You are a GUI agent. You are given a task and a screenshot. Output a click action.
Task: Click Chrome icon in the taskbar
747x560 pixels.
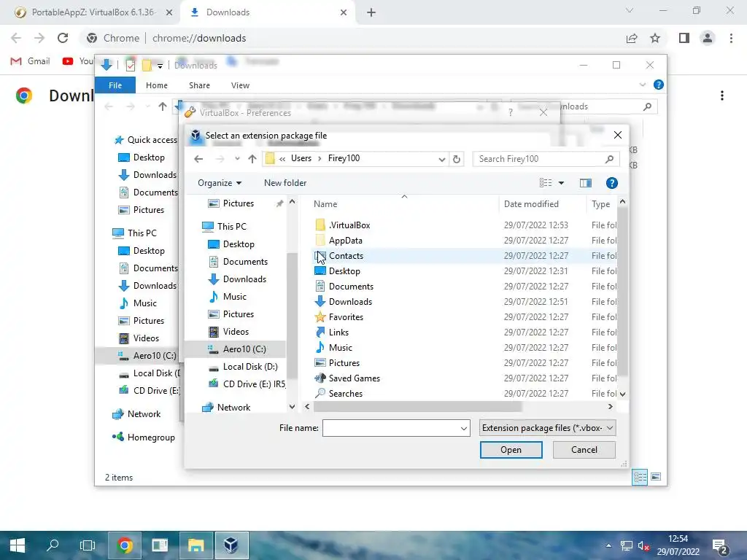click(125, 545)
